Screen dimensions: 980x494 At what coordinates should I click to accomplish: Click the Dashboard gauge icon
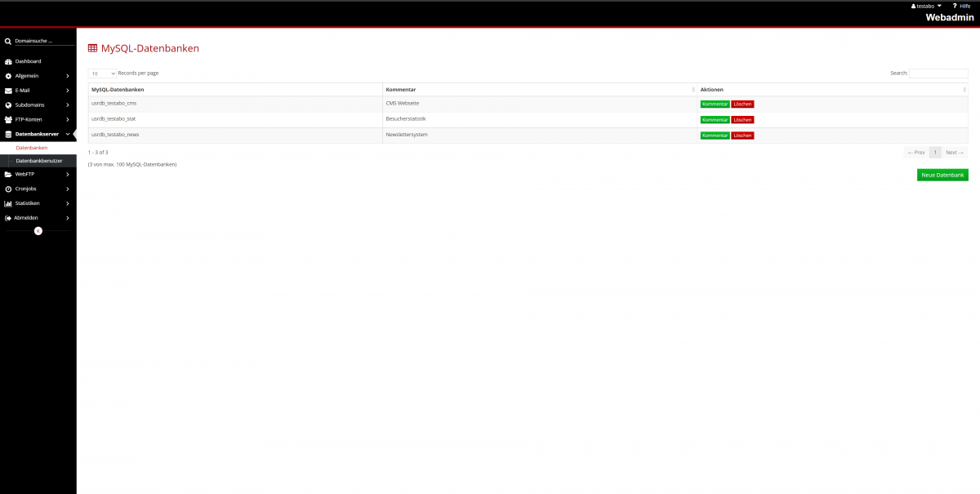tap(8, 61)
